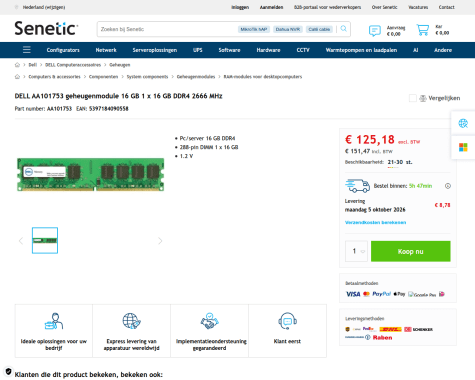Tick the Vergelijken compare checkbox
This screenshot has height=380, width=475.
tap(413, 98)
